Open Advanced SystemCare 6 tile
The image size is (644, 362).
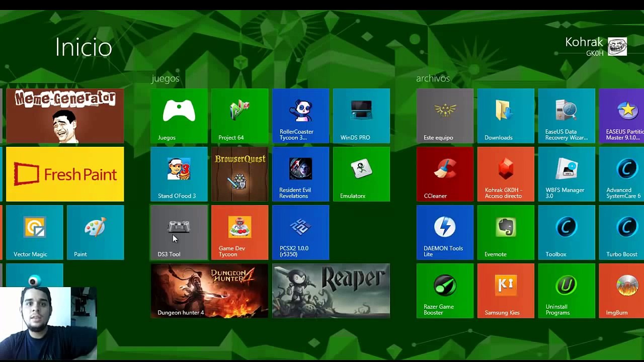pos(622,174)
